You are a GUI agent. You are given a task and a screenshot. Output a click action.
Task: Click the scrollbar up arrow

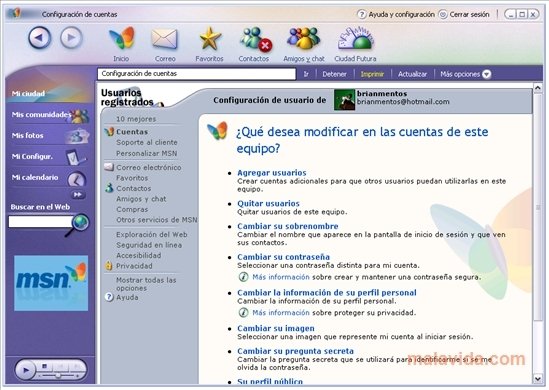pos(538,88)
